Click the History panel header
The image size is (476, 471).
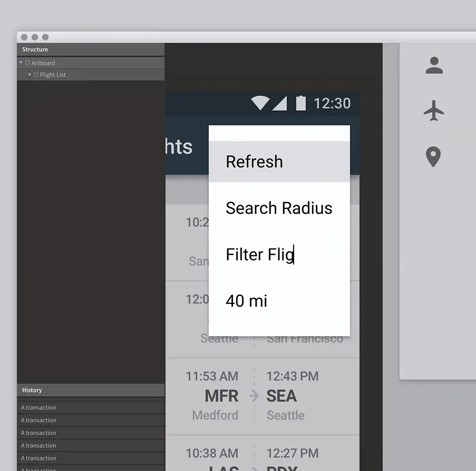pyautogui.click(x=91, y=390)
